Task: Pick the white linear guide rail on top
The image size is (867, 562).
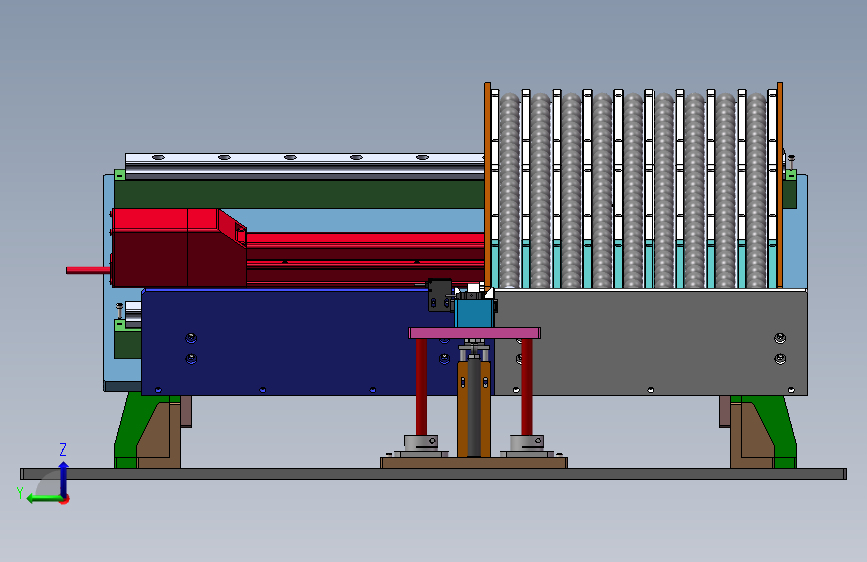Action: tap(304, 165)
